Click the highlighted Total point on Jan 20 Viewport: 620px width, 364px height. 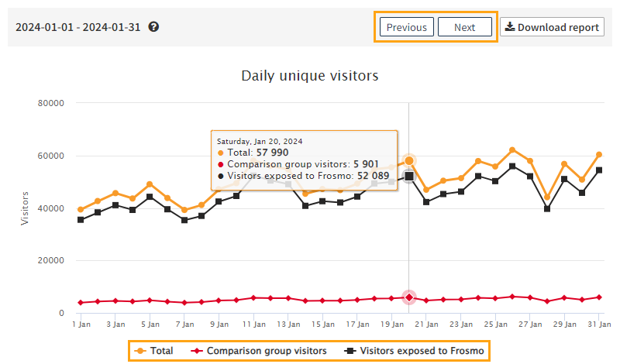(x=409, y=161)
